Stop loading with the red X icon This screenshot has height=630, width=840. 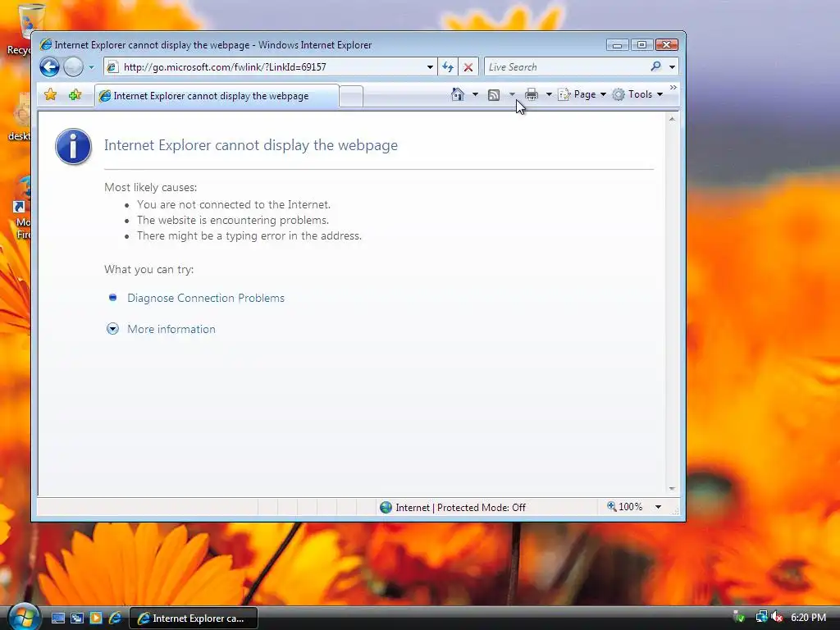click(x=468, y=67)
